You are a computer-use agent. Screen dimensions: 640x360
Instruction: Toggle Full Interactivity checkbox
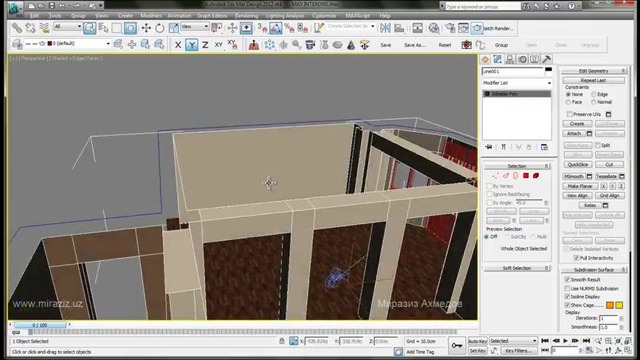pos(576,258)
